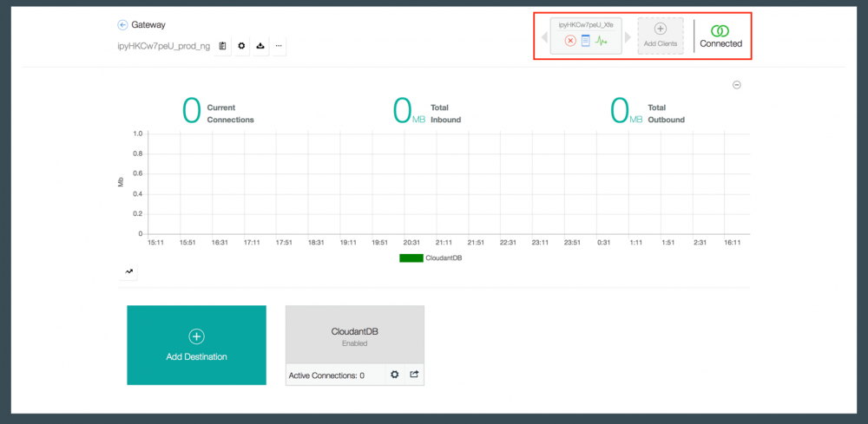This screenshot has width=868, height=424.
Task: Toggle CloudantDB green legend swatch
Action: point(411,258)
